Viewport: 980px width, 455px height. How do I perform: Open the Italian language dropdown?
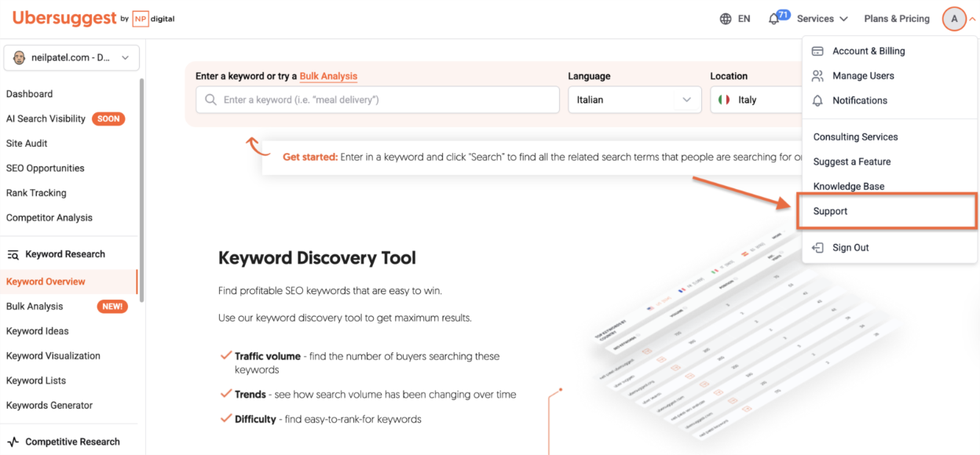coord(634,100)
